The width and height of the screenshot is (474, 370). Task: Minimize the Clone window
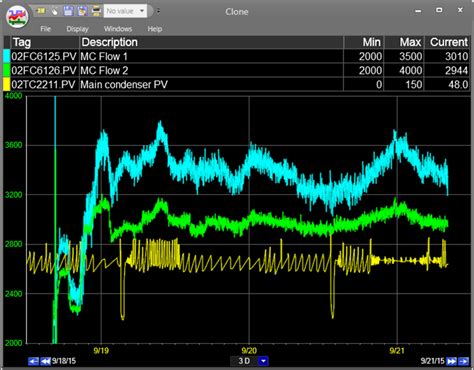(x=418, y=11)
